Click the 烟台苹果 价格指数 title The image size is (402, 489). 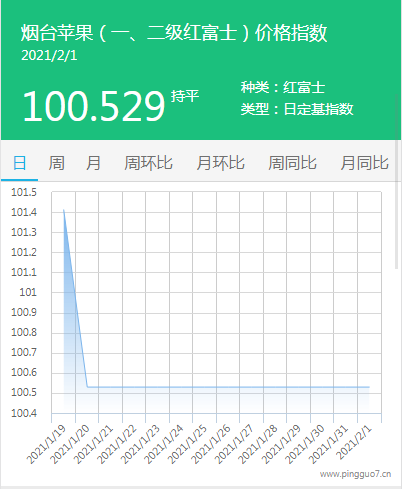point(174,33)
